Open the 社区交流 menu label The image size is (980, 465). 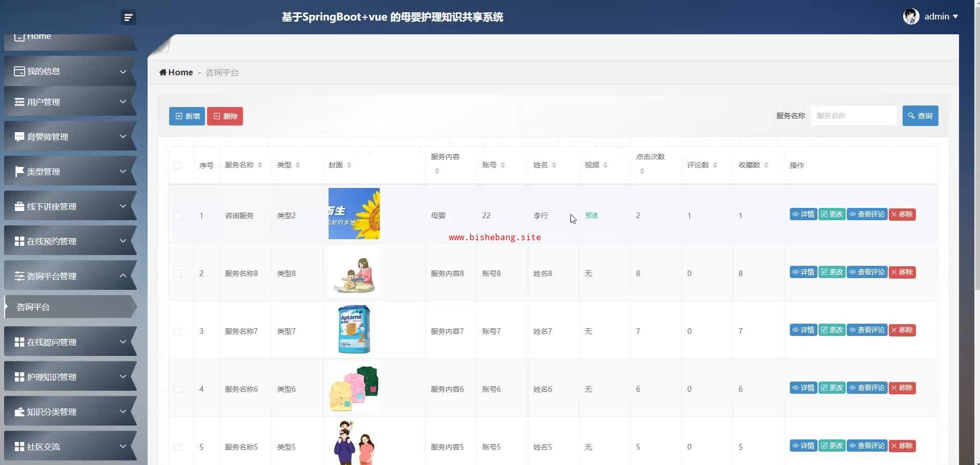click(x=44, y=447)
